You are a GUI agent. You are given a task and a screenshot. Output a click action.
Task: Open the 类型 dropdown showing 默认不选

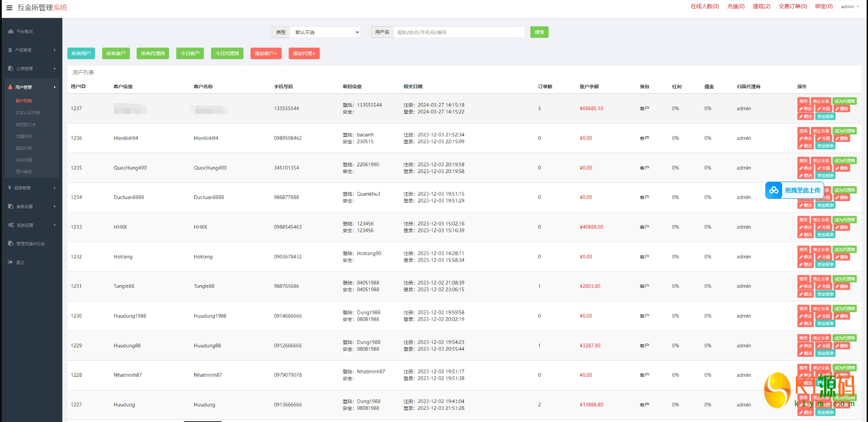point(325,32)
